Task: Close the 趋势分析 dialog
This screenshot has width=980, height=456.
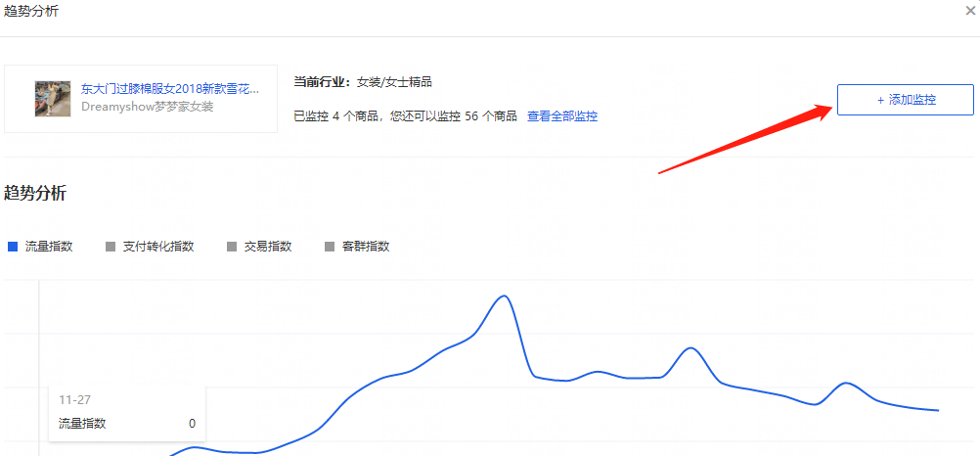Action: click(970, 11)
